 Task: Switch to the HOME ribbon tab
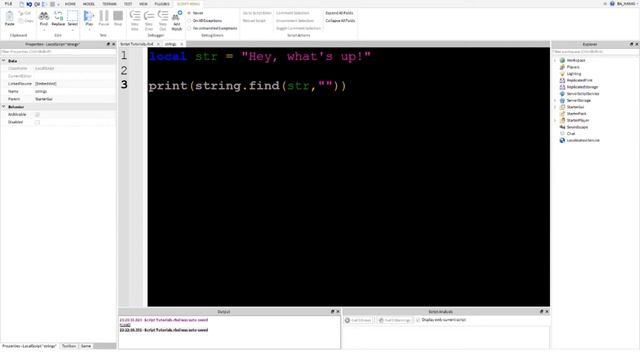[x=70, y=4]
